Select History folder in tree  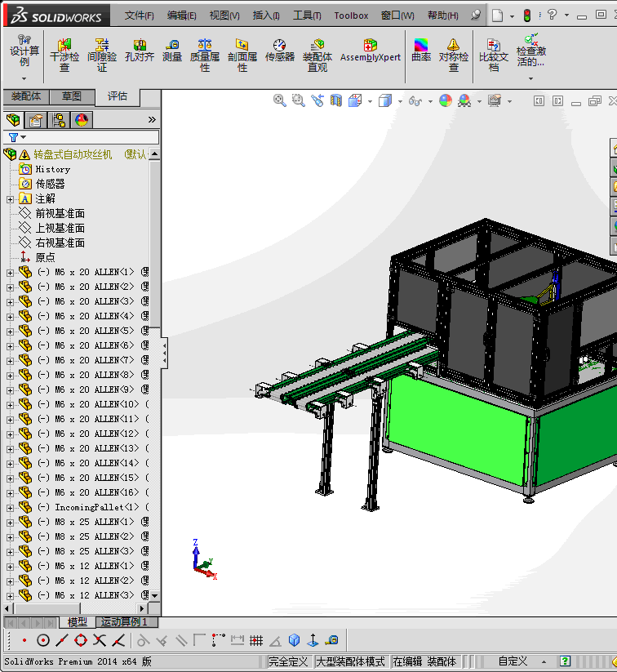coord(53,169)
